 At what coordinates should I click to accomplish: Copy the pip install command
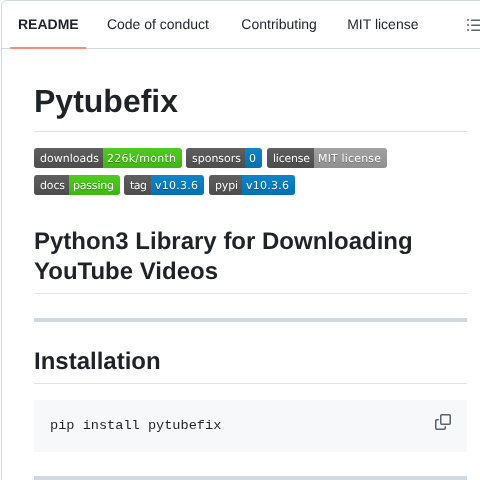443,422
